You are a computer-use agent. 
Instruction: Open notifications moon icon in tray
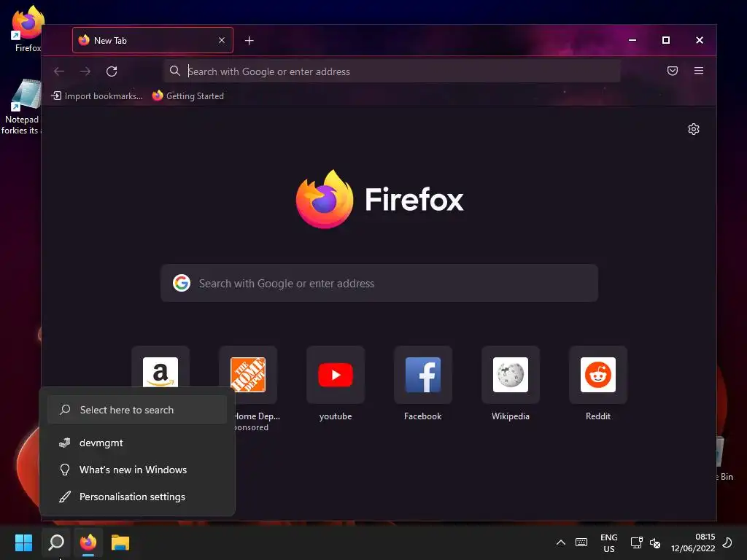pyautogui.click(x=727, y=542)
